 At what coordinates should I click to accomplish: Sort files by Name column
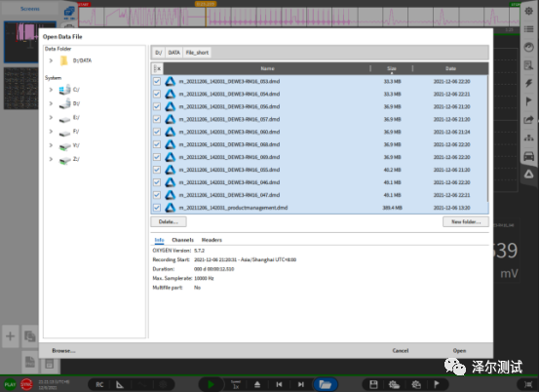(x=267, y=68)
